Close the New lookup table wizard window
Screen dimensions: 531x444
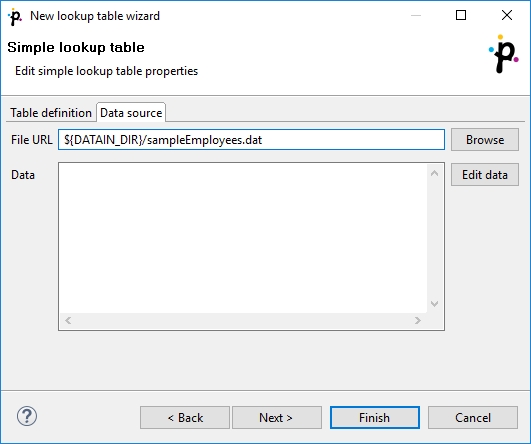[507, 15]
